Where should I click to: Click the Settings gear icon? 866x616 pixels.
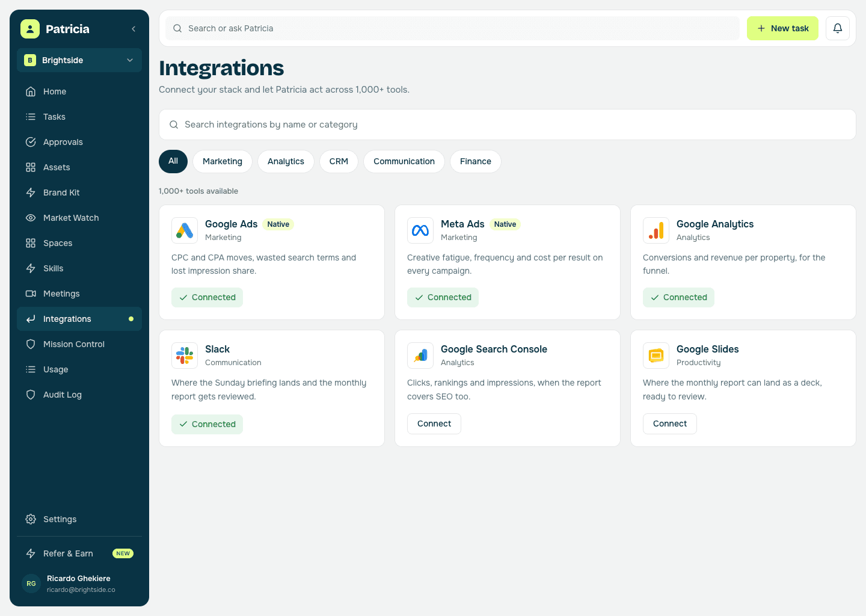tap(31, 519)
